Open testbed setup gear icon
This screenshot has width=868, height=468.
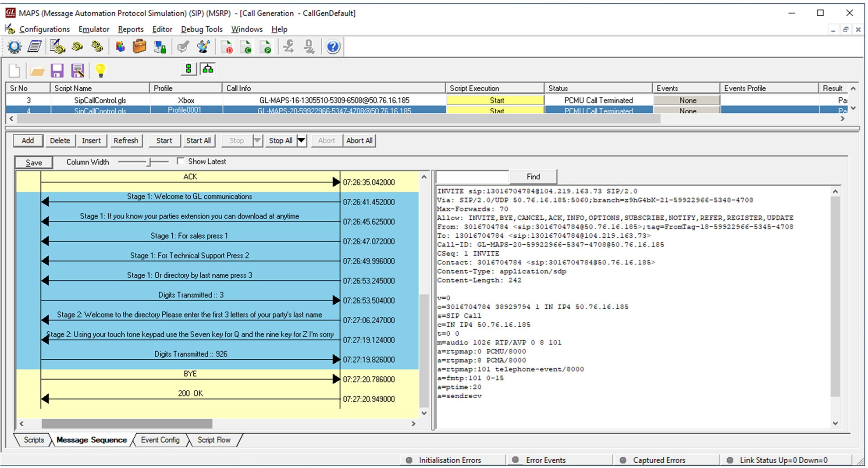[x=14, y=46]
